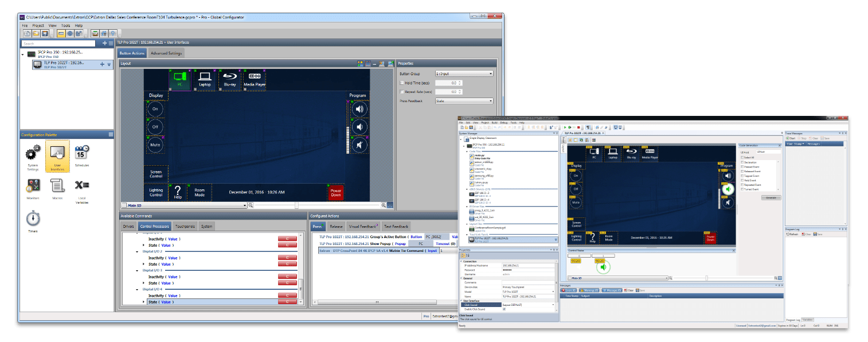Enable Repeat Rate (secs) checkbox
868x342 pixels.
(x=402, y=92)
